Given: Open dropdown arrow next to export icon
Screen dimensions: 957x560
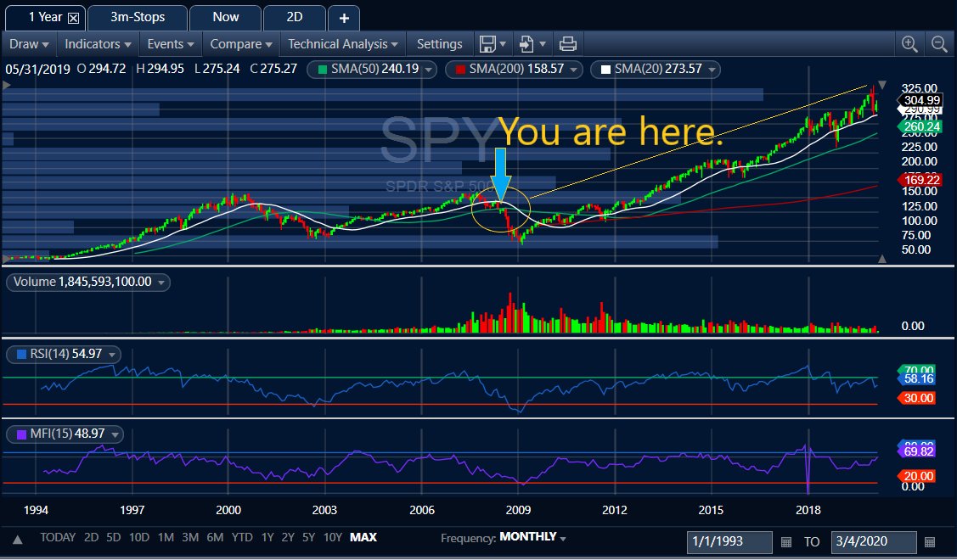Looking at the screenshot, I should [x=542, y=44].
